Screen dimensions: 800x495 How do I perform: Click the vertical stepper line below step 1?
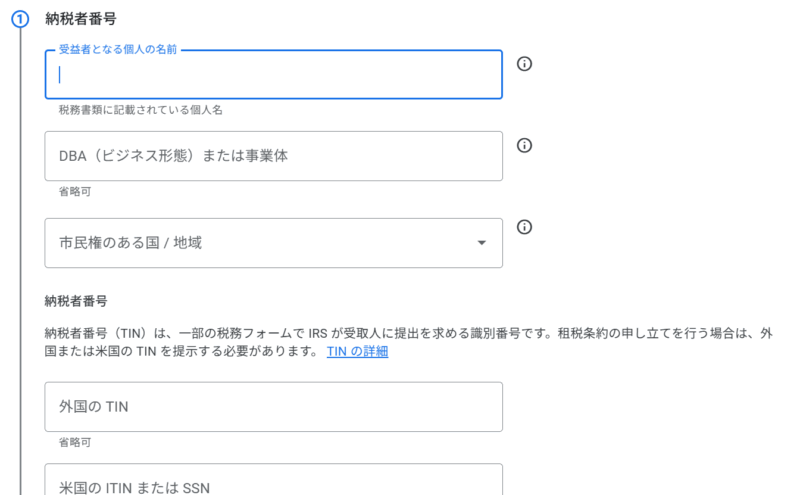click(x=20, y=250)
